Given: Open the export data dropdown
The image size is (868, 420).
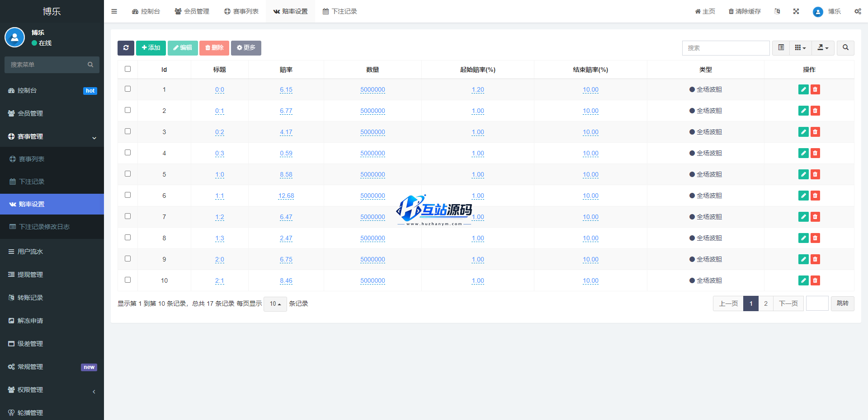Looking at the screenshot, I should coord(823,48).
